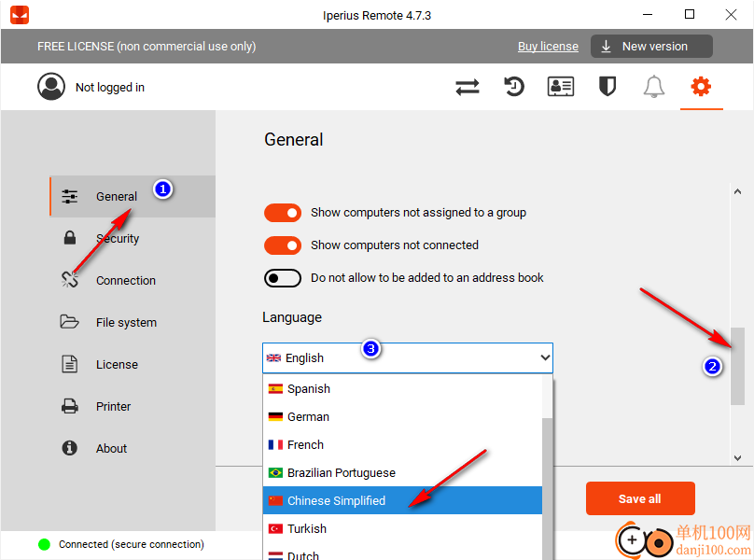
Task: Open the connections arrows icon in toolbar
Action: tap(468, 87)
